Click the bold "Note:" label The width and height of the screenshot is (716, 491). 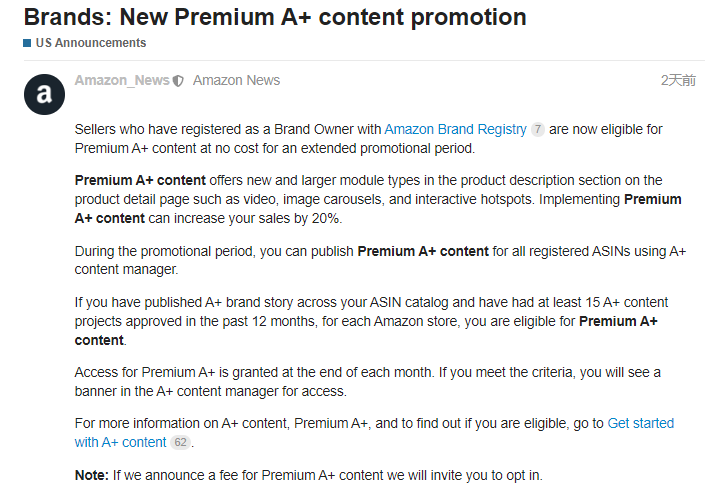click(x=92, y=475)
